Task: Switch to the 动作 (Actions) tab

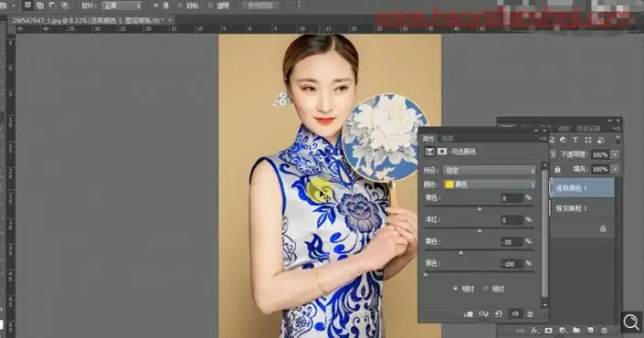Action: [x=565, y=129]
